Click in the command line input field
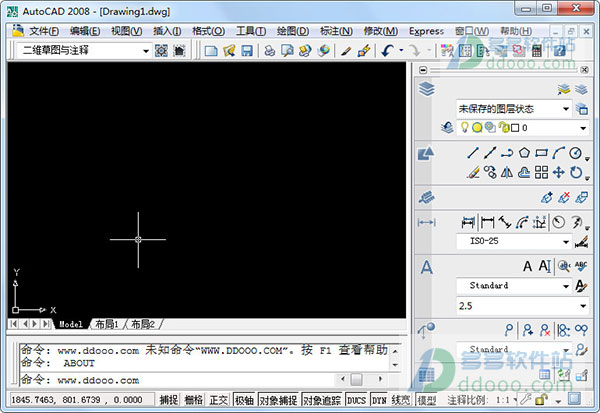The image size is (600, 413). tap(178, 380)
